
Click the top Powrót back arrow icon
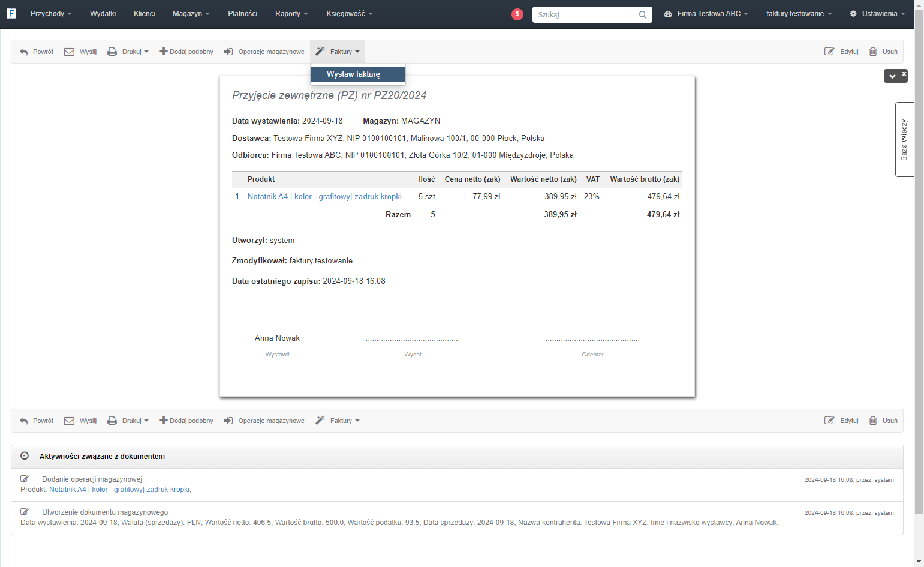pyautogui.click(x=24, y=52)
